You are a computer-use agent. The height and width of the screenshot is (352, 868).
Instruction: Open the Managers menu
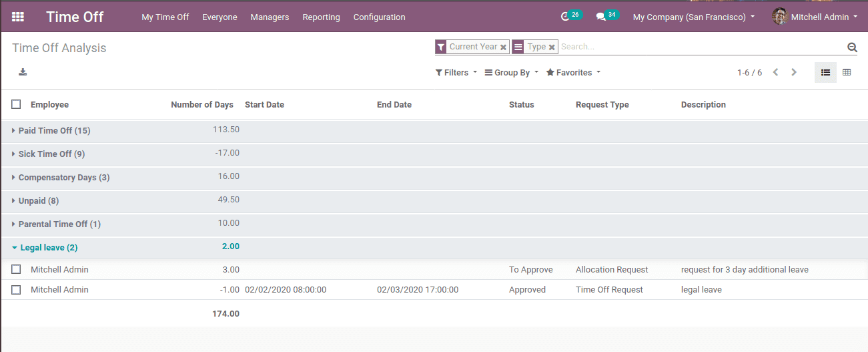point(270,17)
